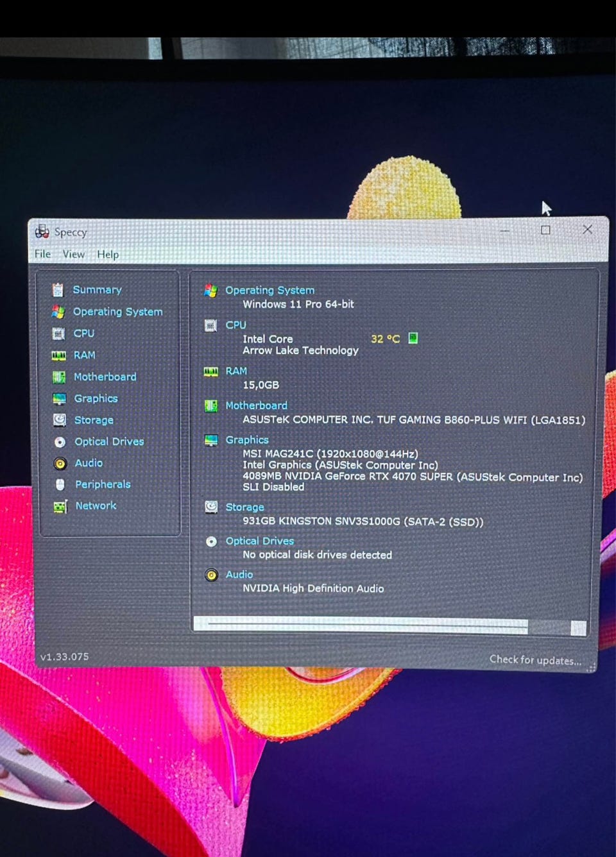Select CPU in the sidebar list
The width and height of the screenshot is (616, 857).
(83, 334)
